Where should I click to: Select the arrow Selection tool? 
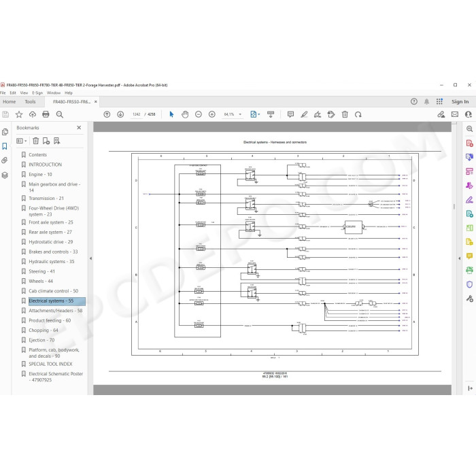(171, 114)
